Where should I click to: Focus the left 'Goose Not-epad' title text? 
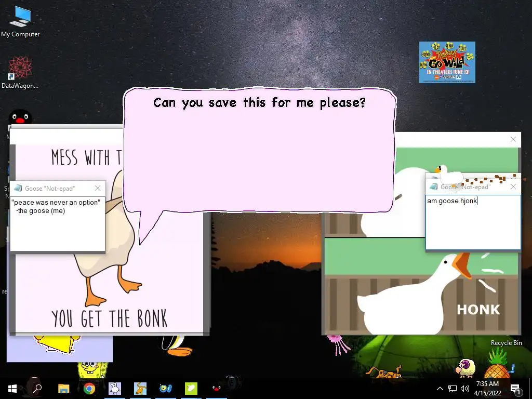click(50, 188)
